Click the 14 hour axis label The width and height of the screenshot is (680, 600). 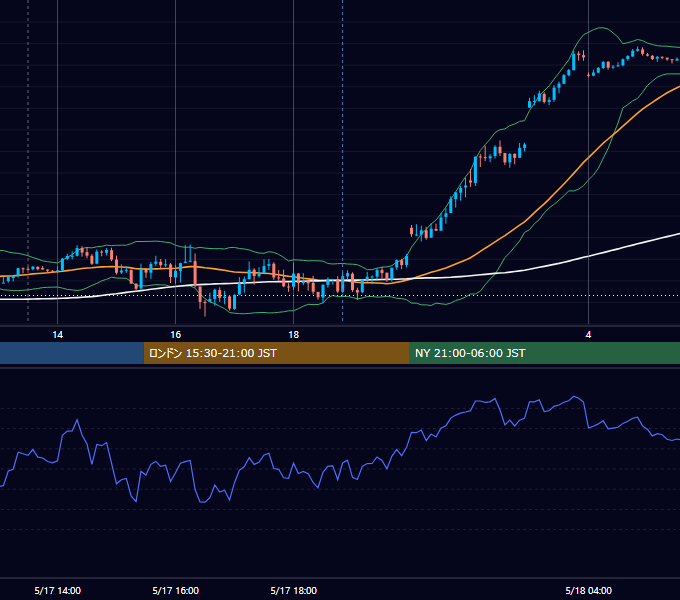(57, 335)
